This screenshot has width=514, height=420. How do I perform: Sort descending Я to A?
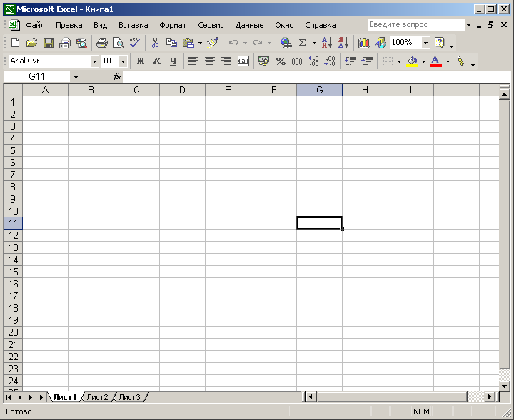tap(343, 43)
